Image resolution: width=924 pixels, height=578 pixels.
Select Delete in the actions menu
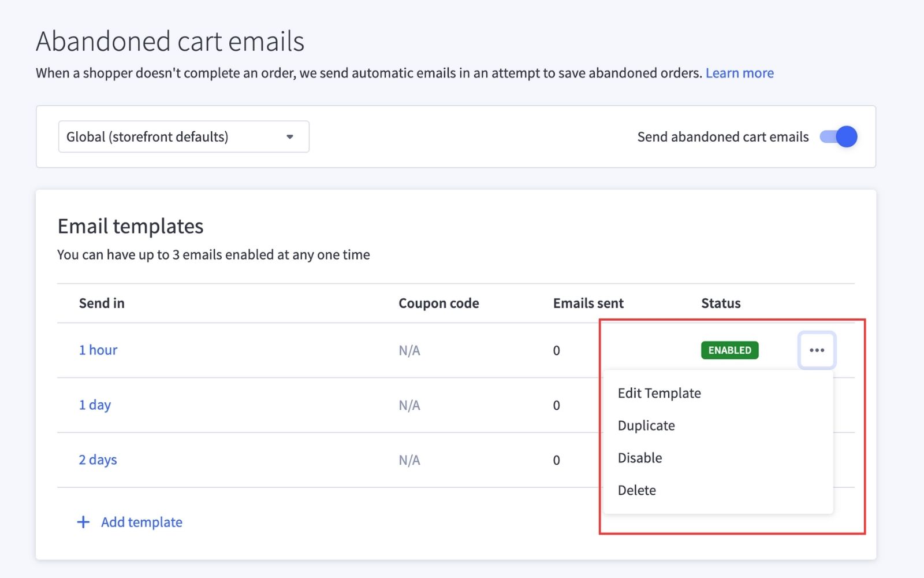637,490
